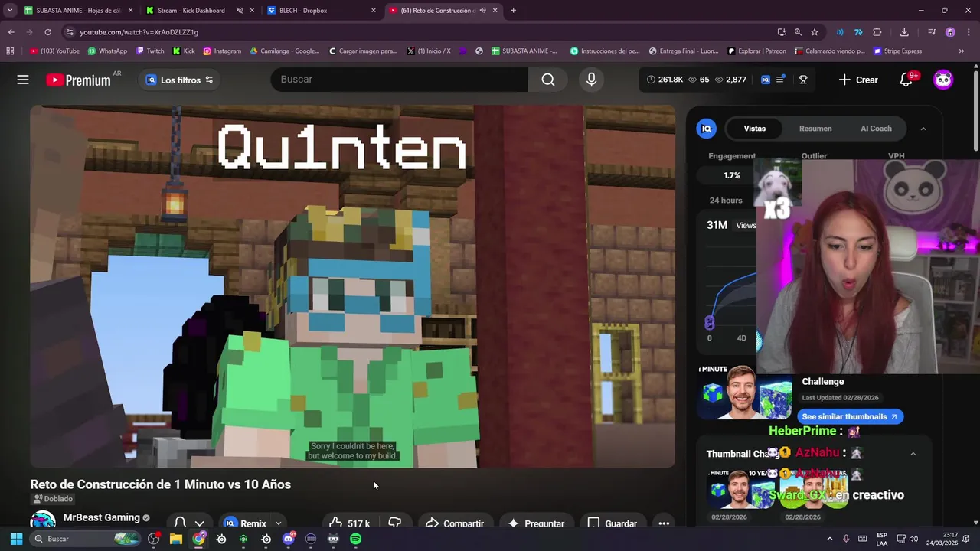Open the Instagram bookmark
This screenshot has width=980, height=551.
(222, 51)
